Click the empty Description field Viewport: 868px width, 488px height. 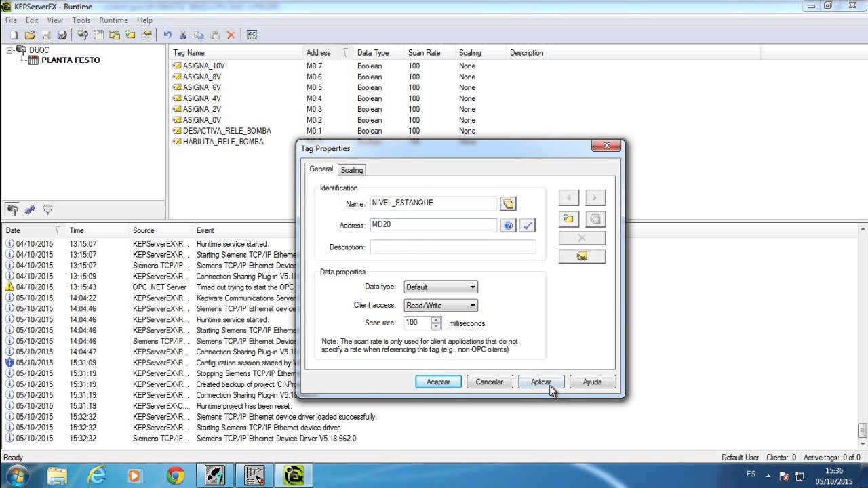point(453,247)
